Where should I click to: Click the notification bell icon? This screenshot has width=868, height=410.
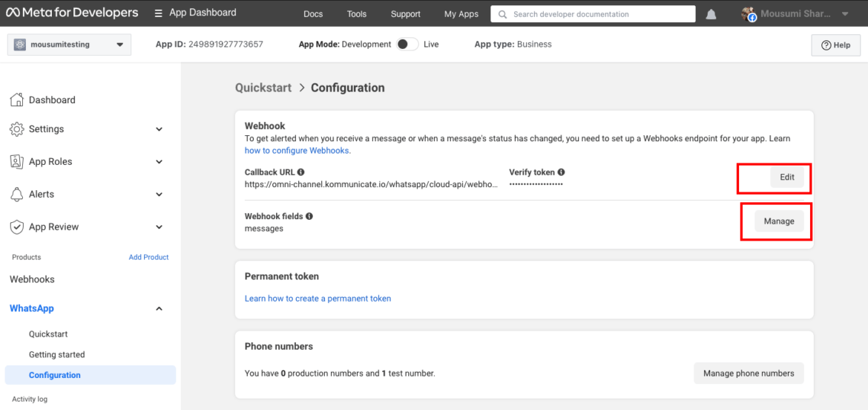tap(711, 14)
